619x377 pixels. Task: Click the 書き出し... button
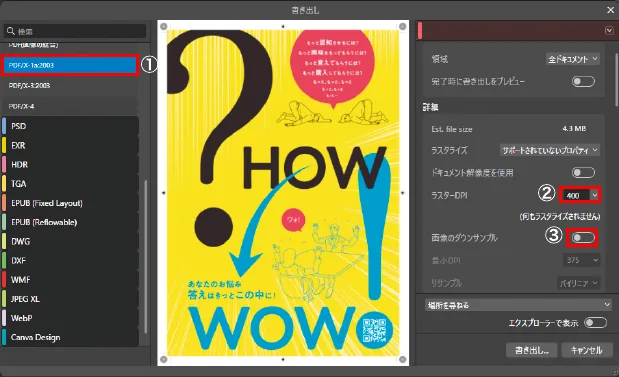(x=532, y=350)
